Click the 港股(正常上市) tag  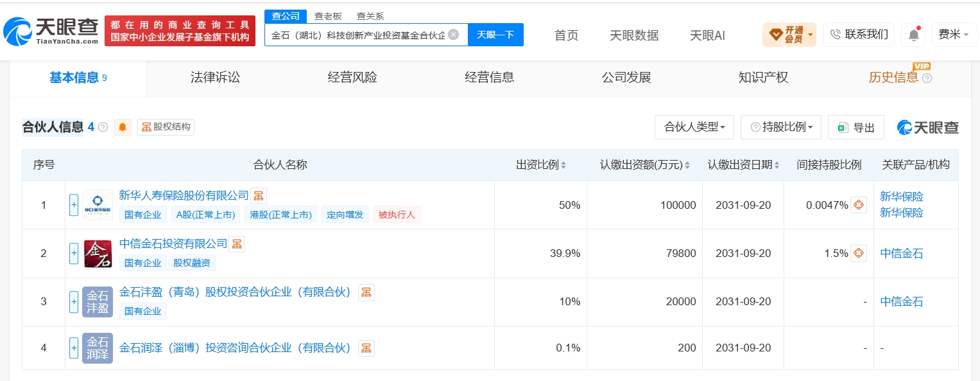tap(280, 215)
